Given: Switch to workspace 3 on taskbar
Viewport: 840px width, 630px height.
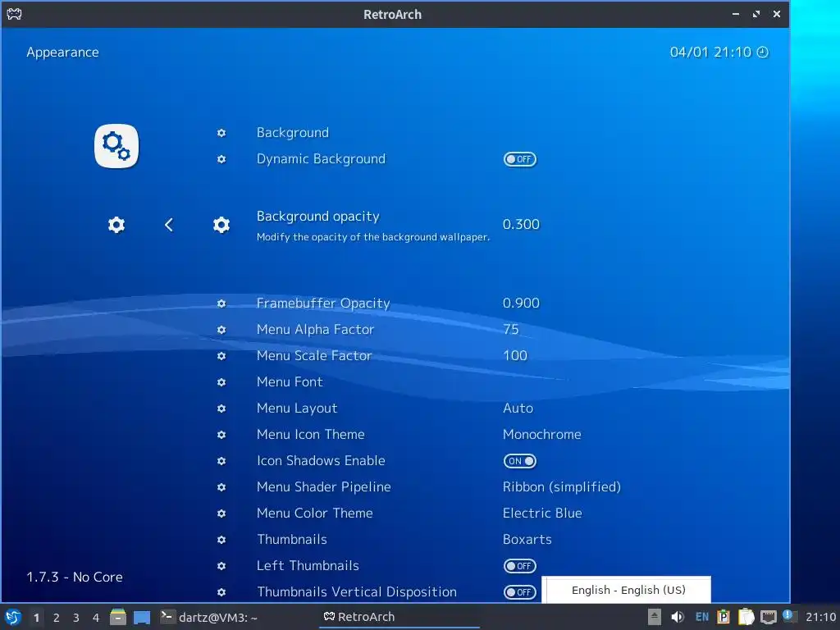Looking at the screenshot, I should point(76,618).
